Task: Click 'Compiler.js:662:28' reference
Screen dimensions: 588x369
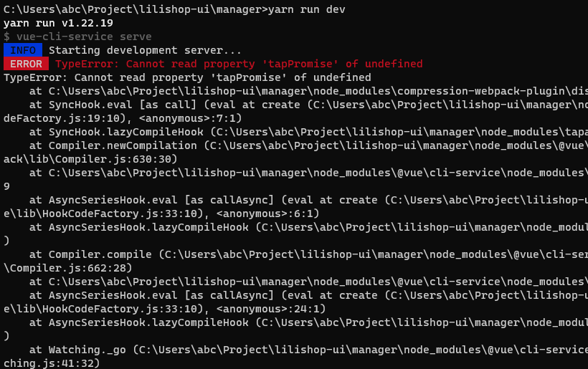Action: 68,268
